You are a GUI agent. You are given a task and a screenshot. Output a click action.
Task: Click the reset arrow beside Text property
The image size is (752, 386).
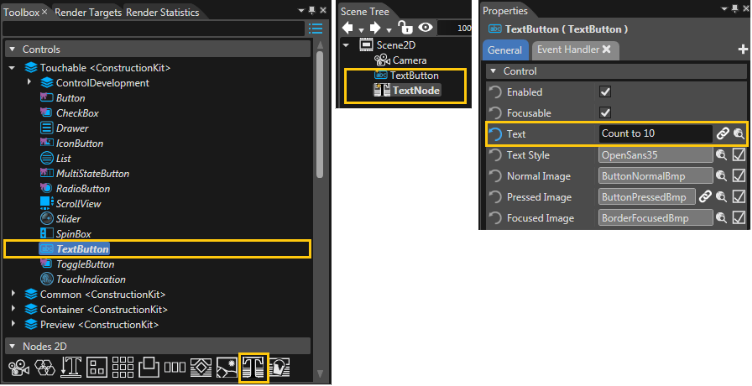[x=495, y=134]
